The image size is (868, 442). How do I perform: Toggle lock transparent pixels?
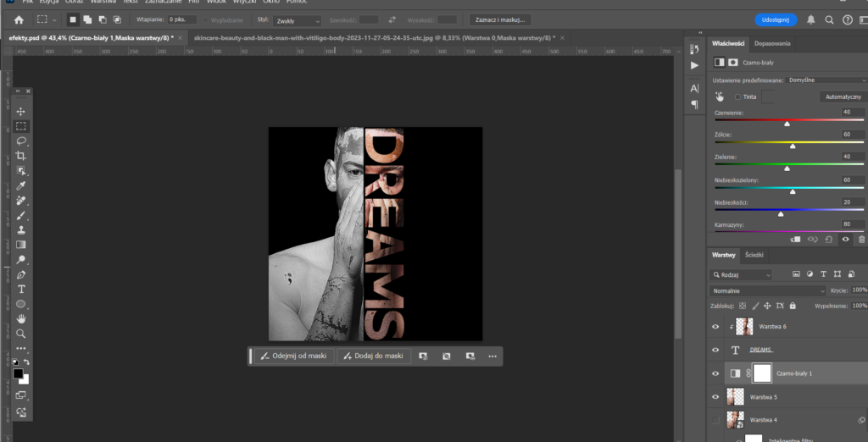[x=743, y=306]
